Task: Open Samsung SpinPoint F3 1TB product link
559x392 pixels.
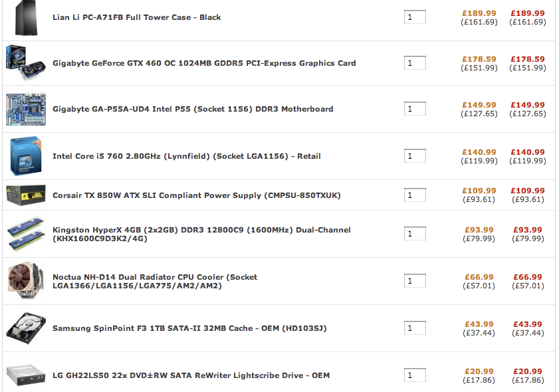Action: click(189, 328)
